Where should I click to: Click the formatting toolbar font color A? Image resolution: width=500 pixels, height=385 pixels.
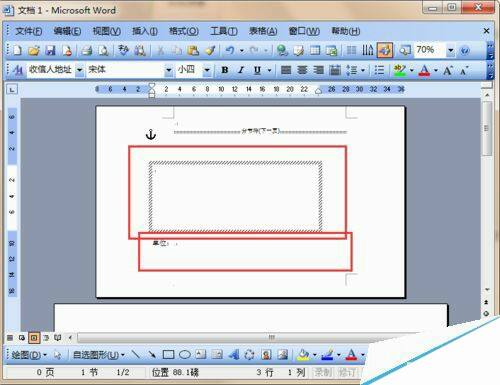pos(424,70)
